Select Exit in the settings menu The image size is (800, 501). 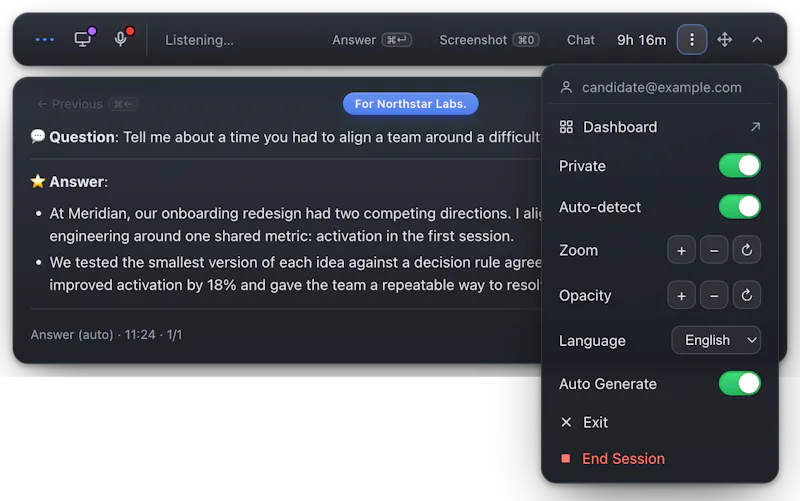tap(660, 422)
